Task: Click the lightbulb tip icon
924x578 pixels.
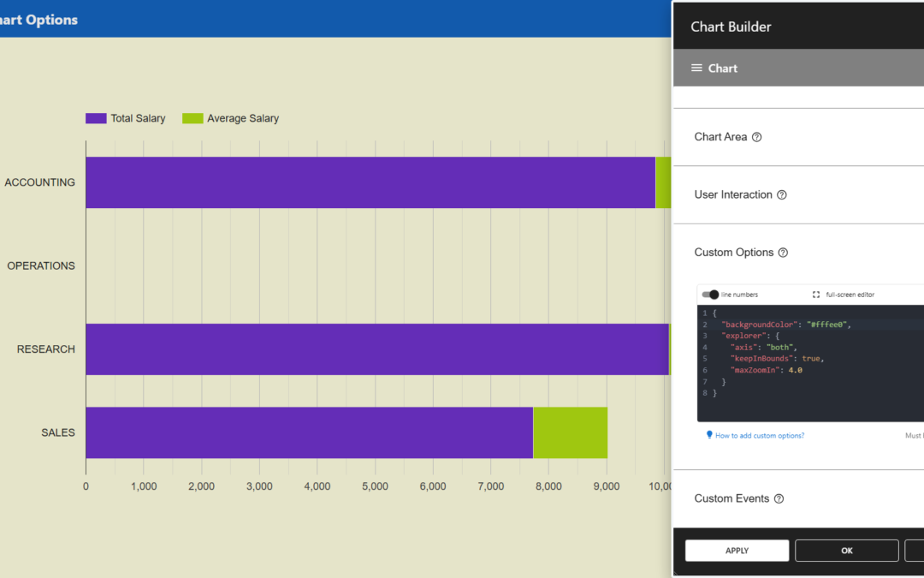Action: point(709,435)
